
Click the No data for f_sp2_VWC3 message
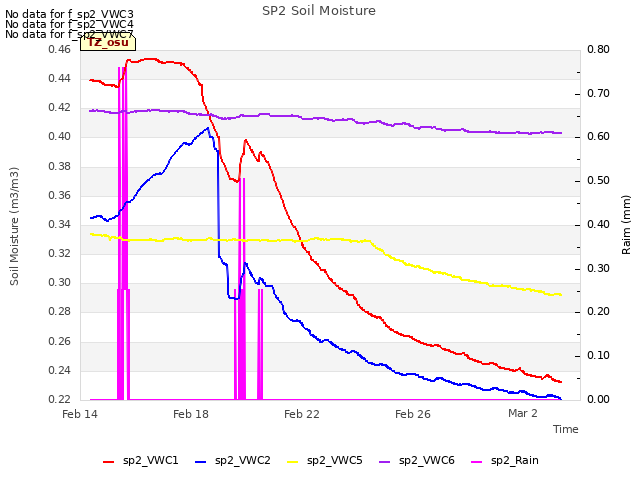click(x=69, y=14)
